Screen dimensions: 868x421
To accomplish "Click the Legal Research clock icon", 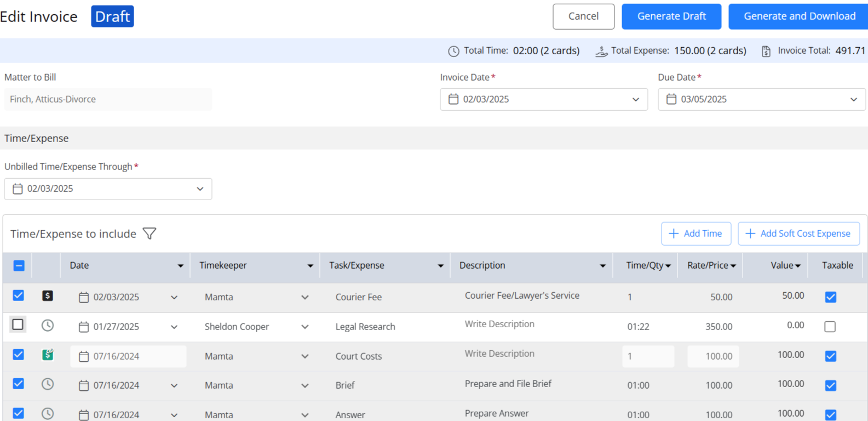I will 48,326.
